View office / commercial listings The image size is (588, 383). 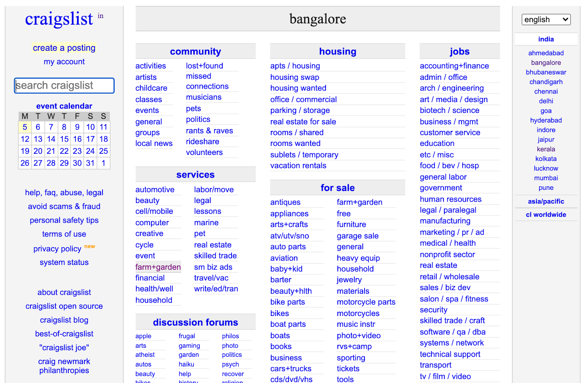tap(304, 99)
